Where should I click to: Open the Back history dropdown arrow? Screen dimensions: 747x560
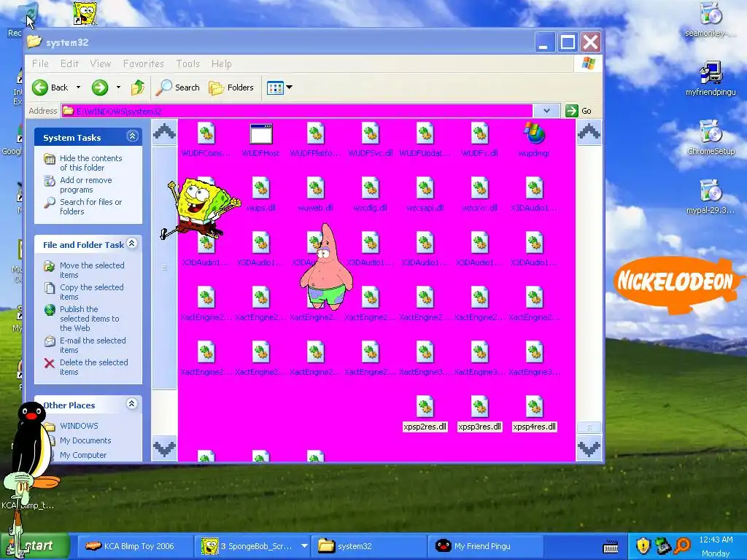click(79, 87)
